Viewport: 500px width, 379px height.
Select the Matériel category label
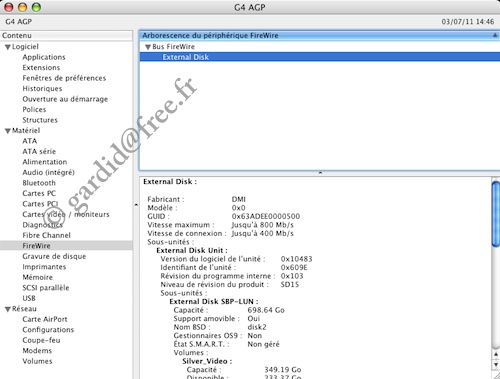point(26,130)
